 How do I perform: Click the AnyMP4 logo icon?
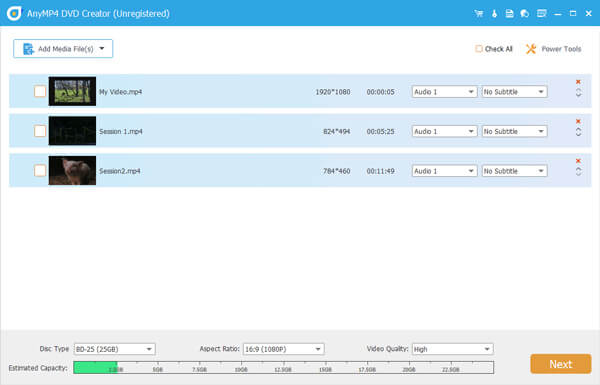point(15,13)
